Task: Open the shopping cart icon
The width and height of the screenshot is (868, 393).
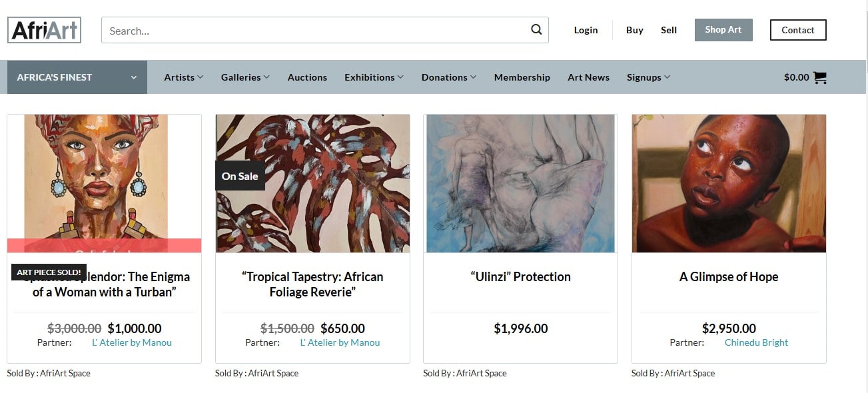Action: point(820,77)
